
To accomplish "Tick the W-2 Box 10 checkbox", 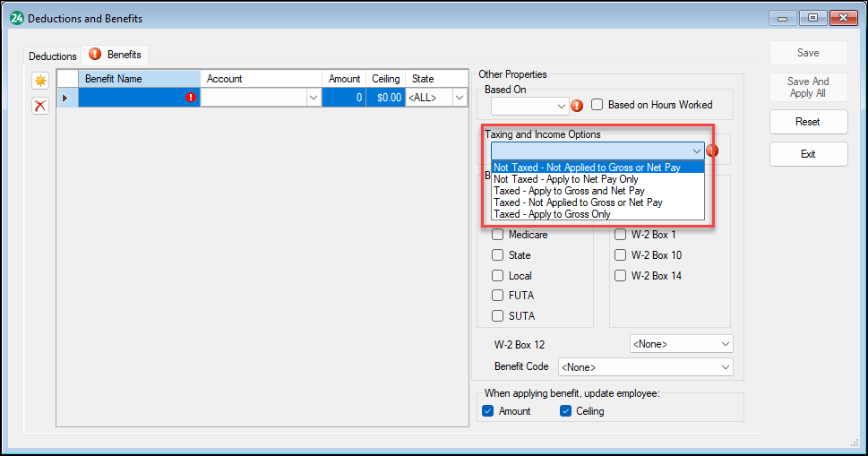I will click(621, 255).
